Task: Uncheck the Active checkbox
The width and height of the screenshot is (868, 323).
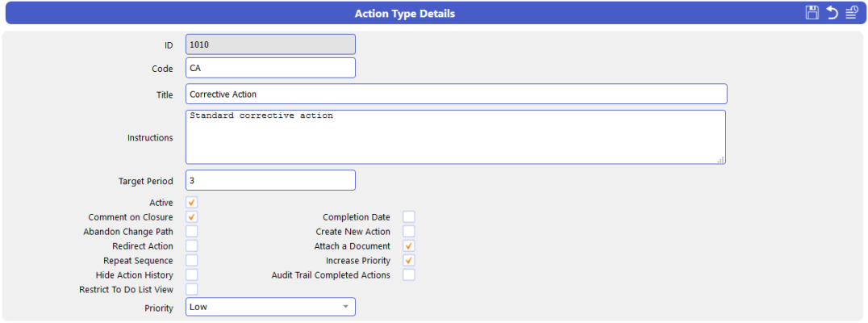Action: pos(191,203)
